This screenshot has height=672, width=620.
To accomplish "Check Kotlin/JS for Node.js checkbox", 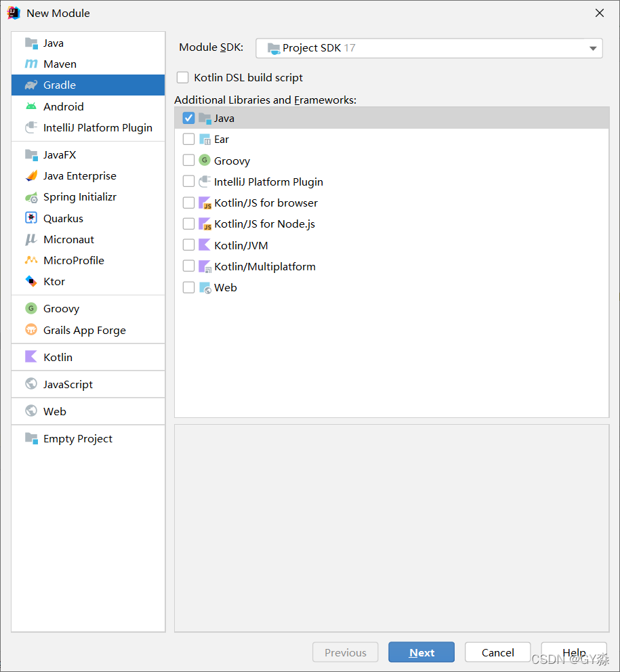I will (x=188, y=224).
